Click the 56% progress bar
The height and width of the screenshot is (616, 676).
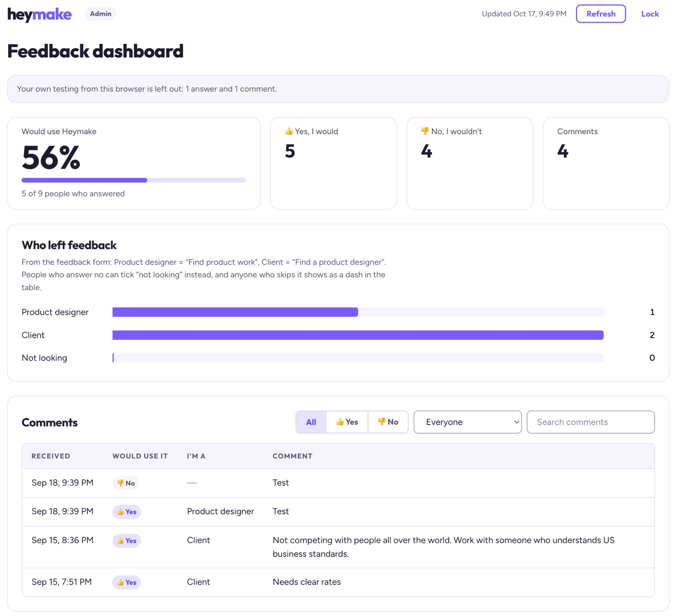click(134, 180)
